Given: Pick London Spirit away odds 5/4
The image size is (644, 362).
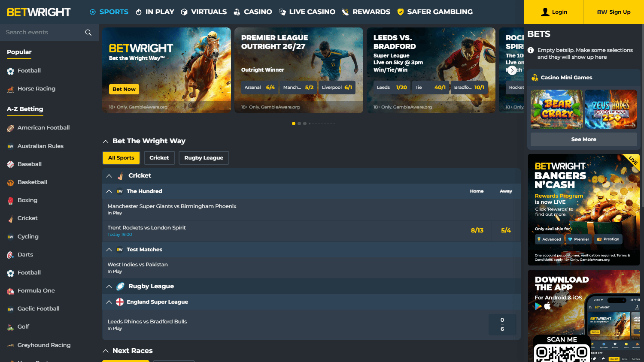Looking at the screenshot, I should (x=506, y=231).
